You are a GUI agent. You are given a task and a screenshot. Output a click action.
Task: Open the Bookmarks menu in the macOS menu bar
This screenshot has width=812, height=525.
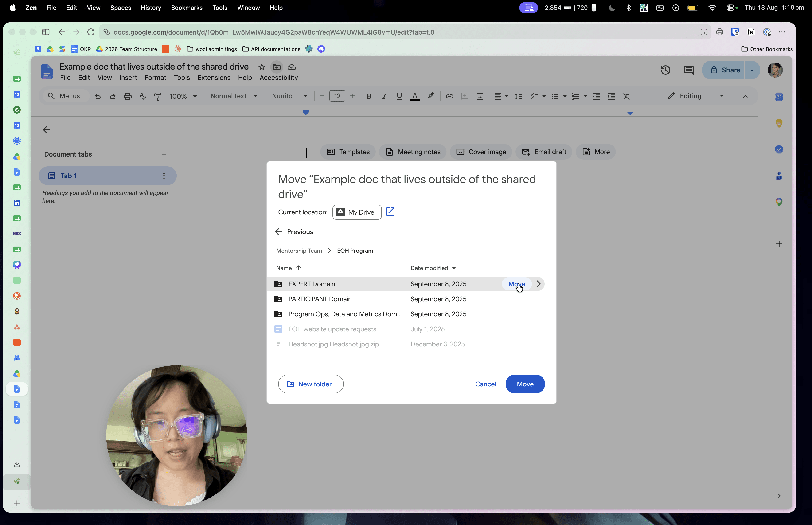(186, 8)
